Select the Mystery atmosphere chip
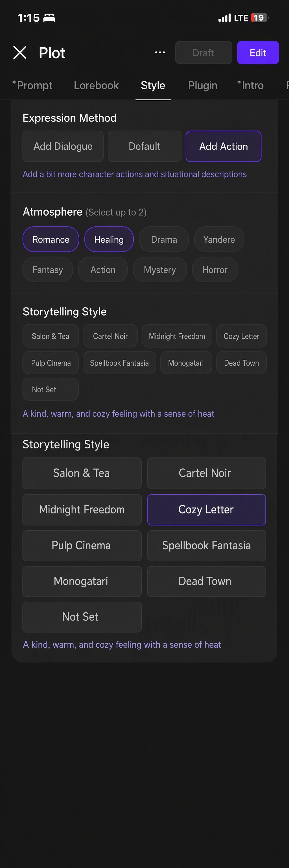This screenshot has height=868, width=289. pyautogui.click(x=160, y=270)
